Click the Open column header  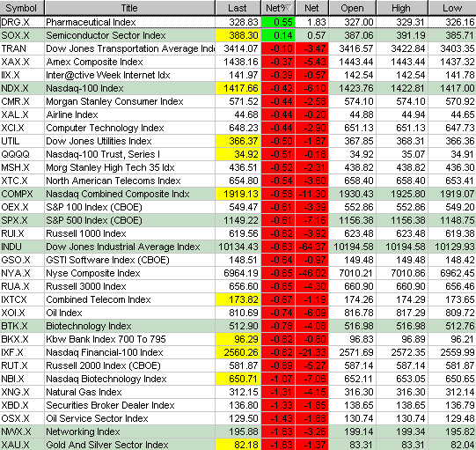[x=353, y=8]
